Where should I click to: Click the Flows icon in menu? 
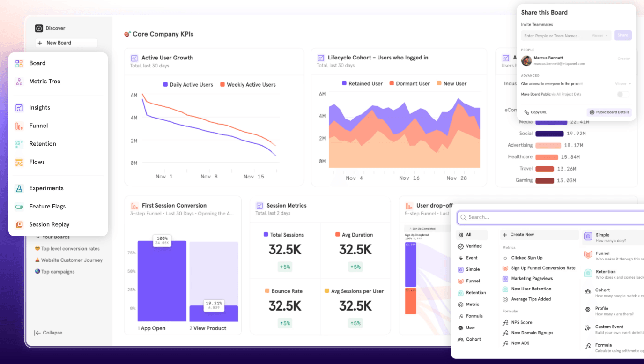point(19,162)
